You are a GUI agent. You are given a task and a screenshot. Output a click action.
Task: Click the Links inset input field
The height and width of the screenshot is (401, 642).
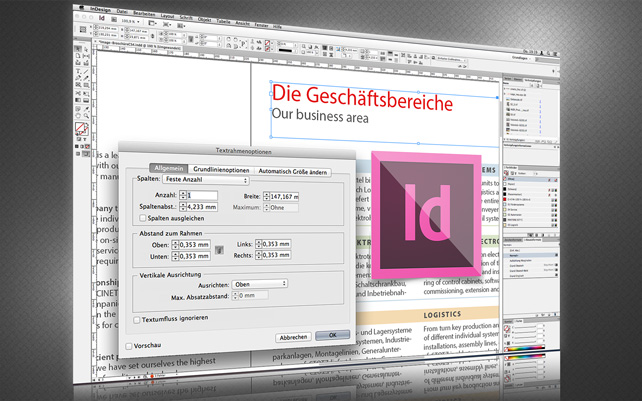coord(276,244)
